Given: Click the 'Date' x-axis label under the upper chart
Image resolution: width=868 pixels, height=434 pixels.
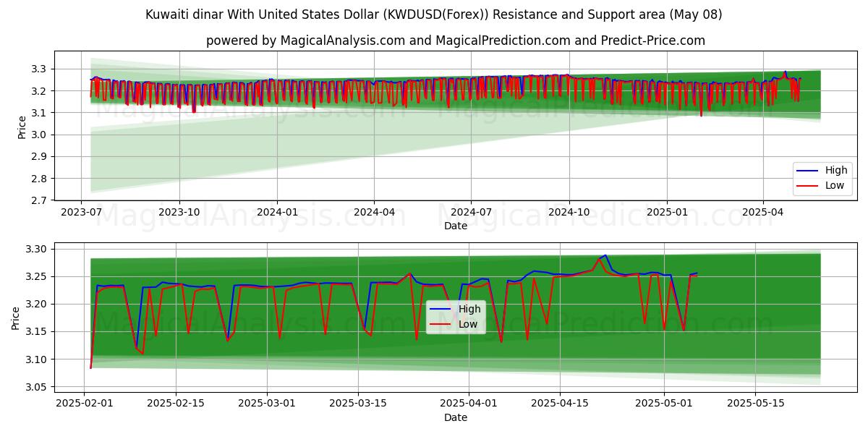Looking at the screenshot, I should (456, 226).
